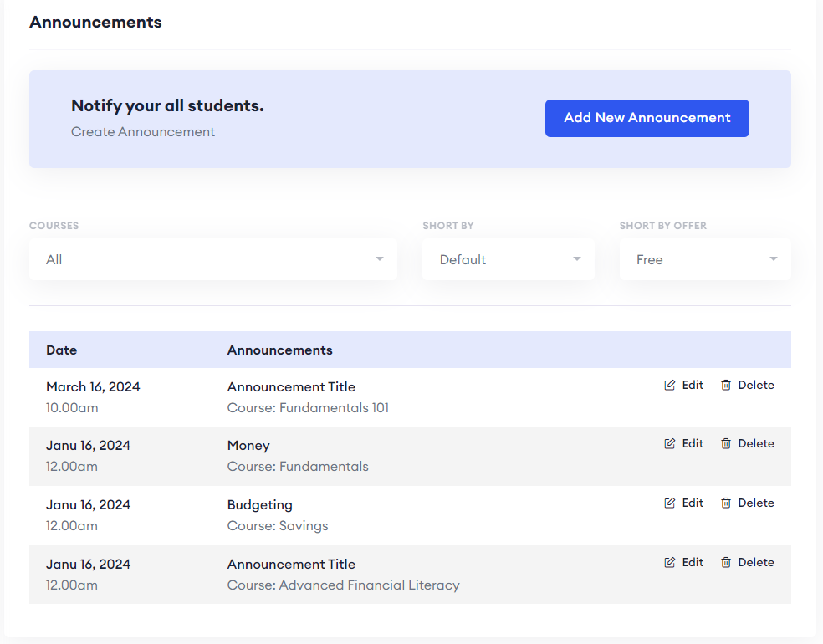
Task: Click the edit pencil icon for March 16 announcement
Action: point(669,385)
